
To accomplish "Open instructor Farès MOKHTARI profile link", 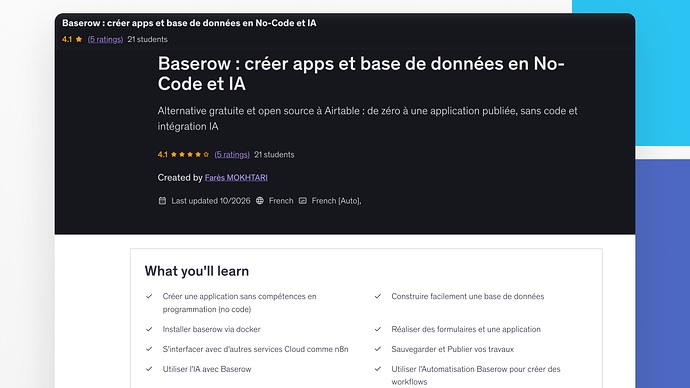I will 236,178.
